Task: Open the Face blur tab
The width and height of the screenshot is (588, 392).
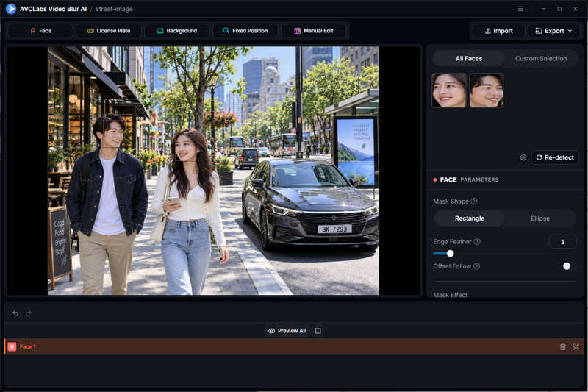Action: (x=40, y=31)
